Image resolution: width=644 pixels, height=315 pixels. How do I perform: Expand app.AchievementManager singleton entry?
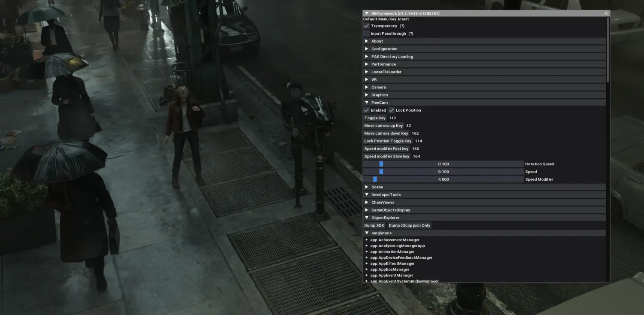tap(367, 240)
